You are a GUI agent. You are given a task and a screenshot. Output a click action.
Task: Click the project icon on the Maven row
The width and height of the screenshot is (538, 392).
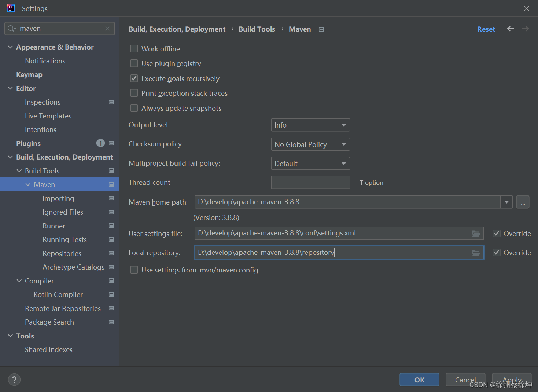pyautogui.click(x=111, y=184)
